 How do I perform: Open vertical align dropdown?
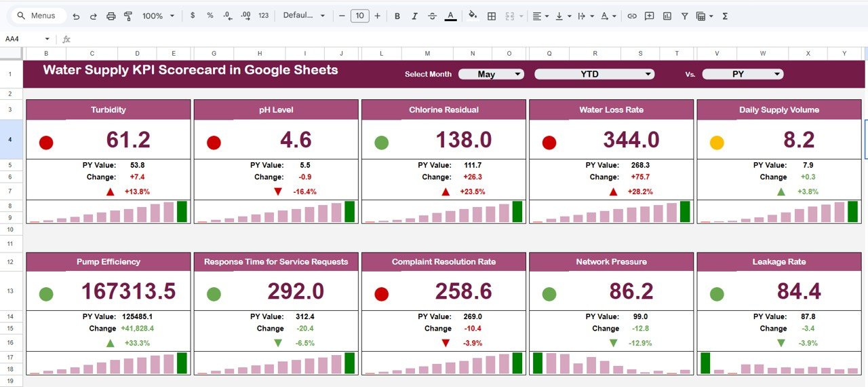[x=563, y=16]
